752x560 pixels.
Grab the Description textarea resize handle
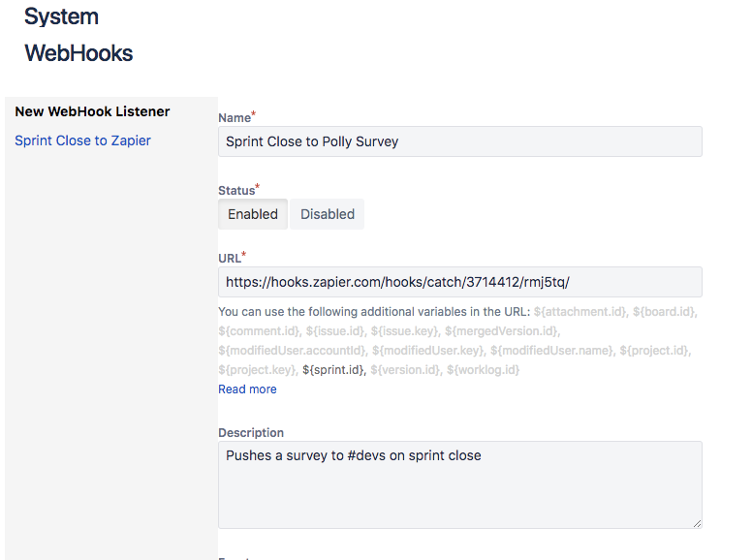(697, 523)
